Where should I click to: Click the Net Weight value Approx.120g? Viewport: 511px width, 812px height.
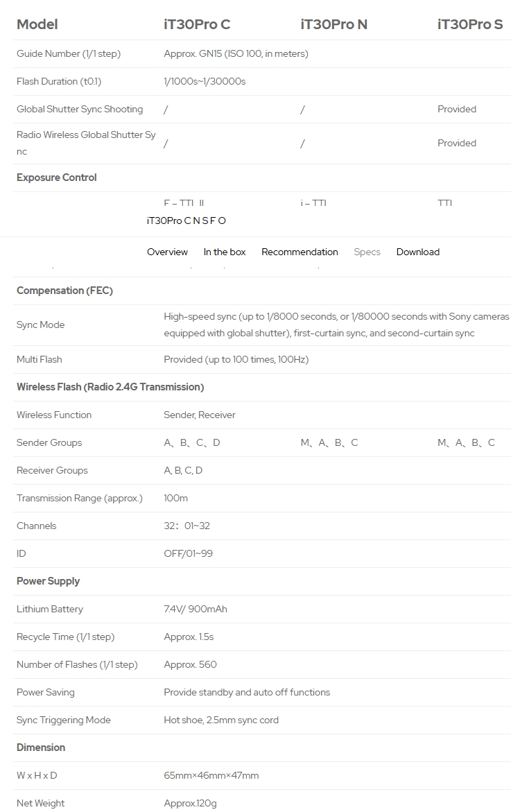190,803
